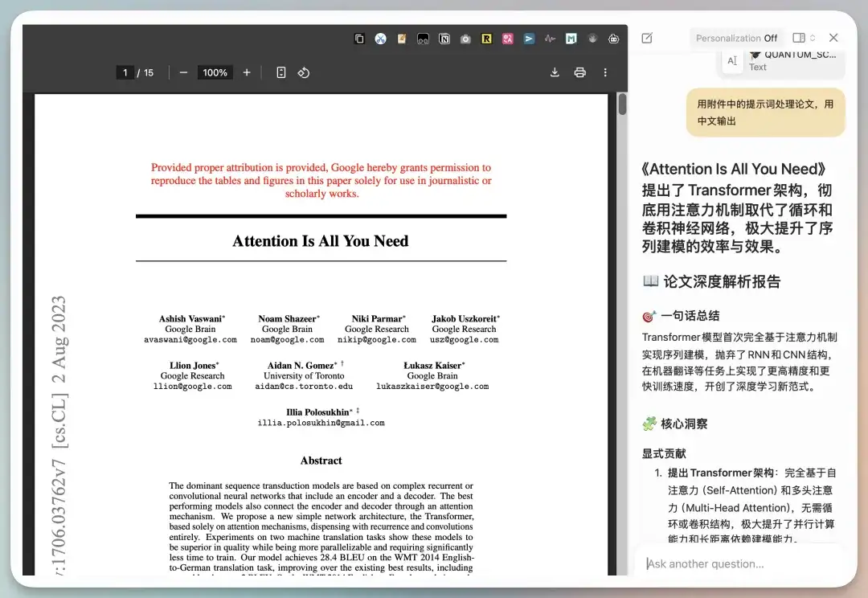Screen dimensions: 868x598
Task: Open the pink Chinese-English translate extension
Action: (x=508, y=39)
